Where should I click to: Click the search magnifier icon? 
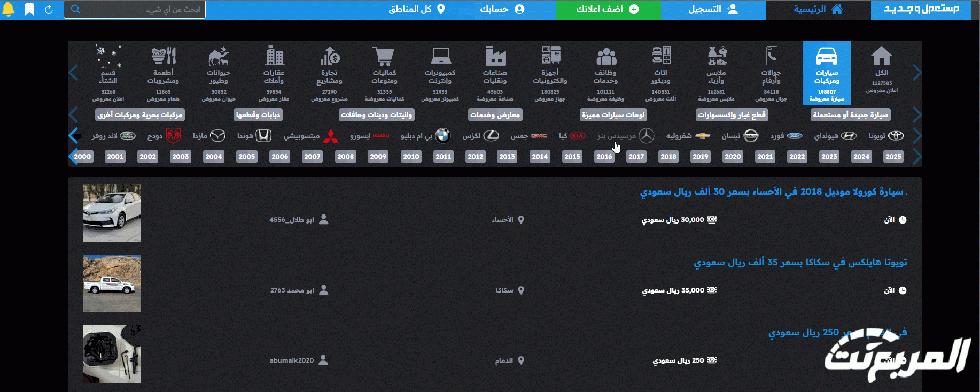pyautogui.click(x=75, y=9)
